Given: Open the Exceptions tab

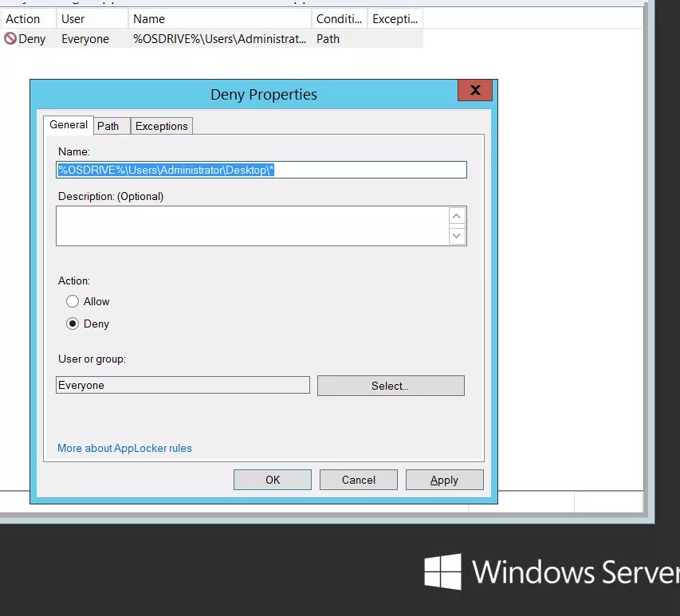Looking at the screenshot, I should pyautogui.click(x=161, y=126).
